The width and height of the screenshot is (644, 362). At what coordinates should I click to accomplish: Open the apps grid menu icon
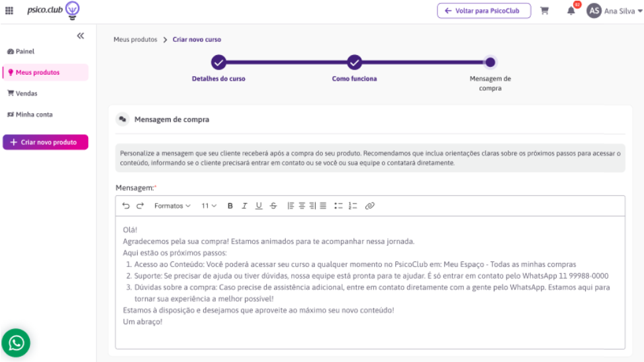pyautogui.click(x=9, y=11)
